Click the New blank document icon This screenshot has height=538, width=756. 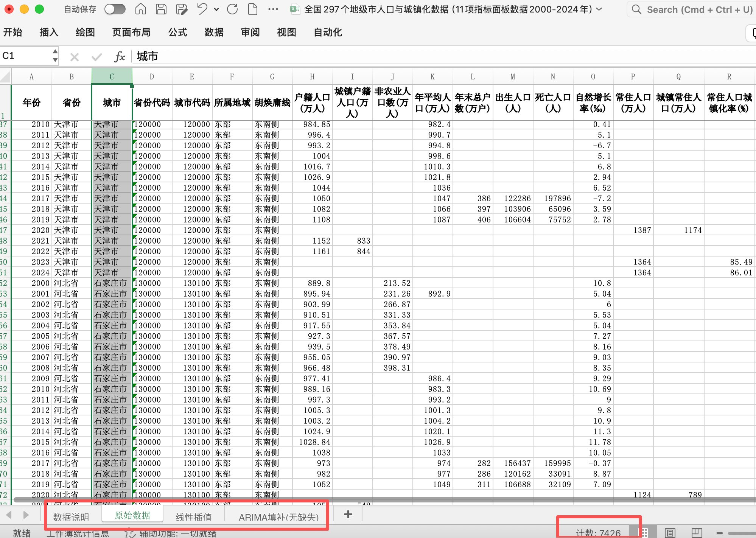[x=252, y=9]
